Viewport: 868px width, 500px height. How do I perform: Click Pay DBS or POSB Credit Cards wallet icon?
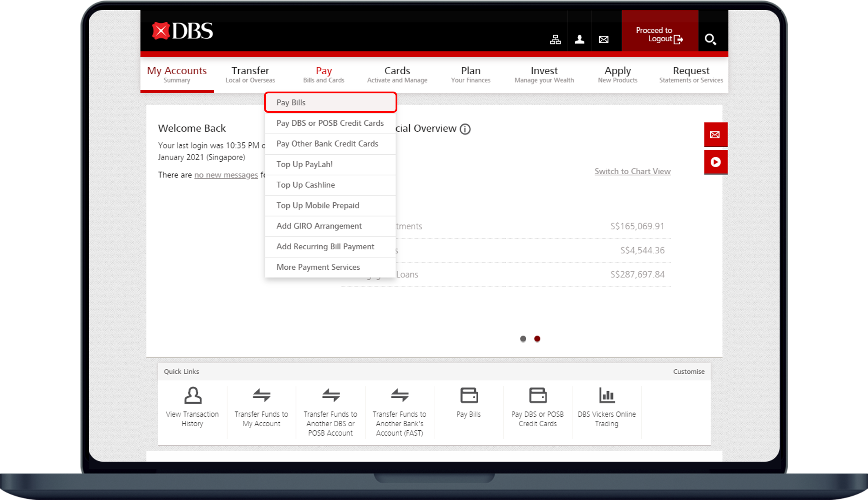pos(538,395)
